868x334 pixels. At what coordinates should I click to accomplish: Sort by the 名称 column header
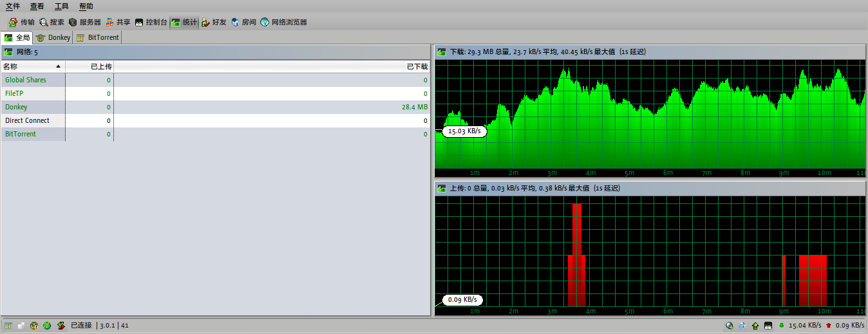[x=32, y=66]
